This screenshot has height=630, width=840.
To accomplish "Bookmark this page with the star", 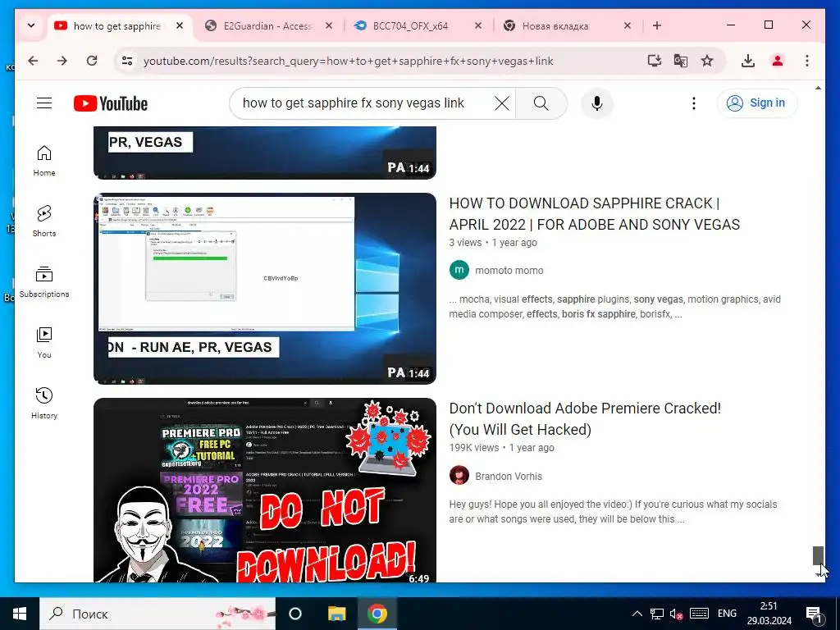I will (707, 61).
